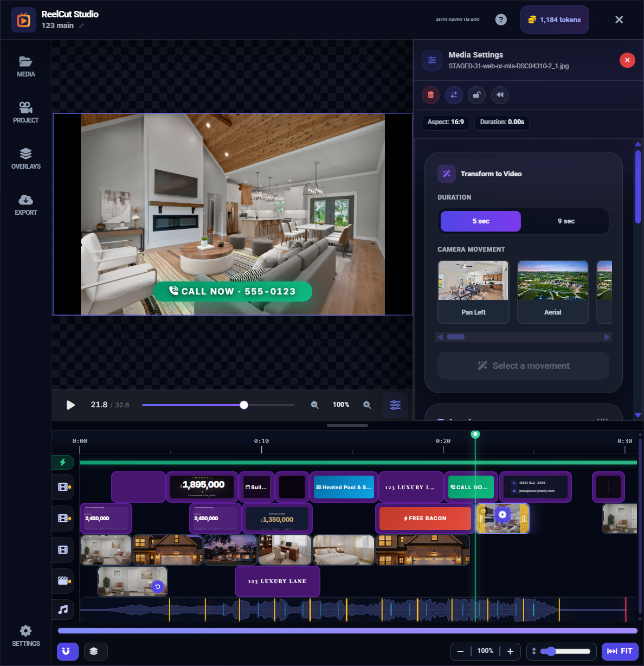Open help question mark icon
The image size is (644, 666).
pos(501,20)
